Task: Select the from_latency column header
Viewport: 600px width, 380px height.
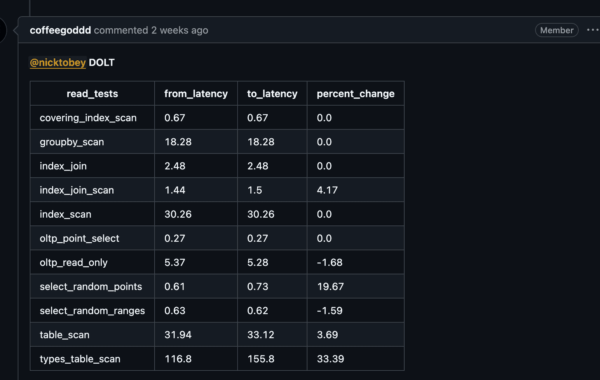Action: tap(196, 94)
